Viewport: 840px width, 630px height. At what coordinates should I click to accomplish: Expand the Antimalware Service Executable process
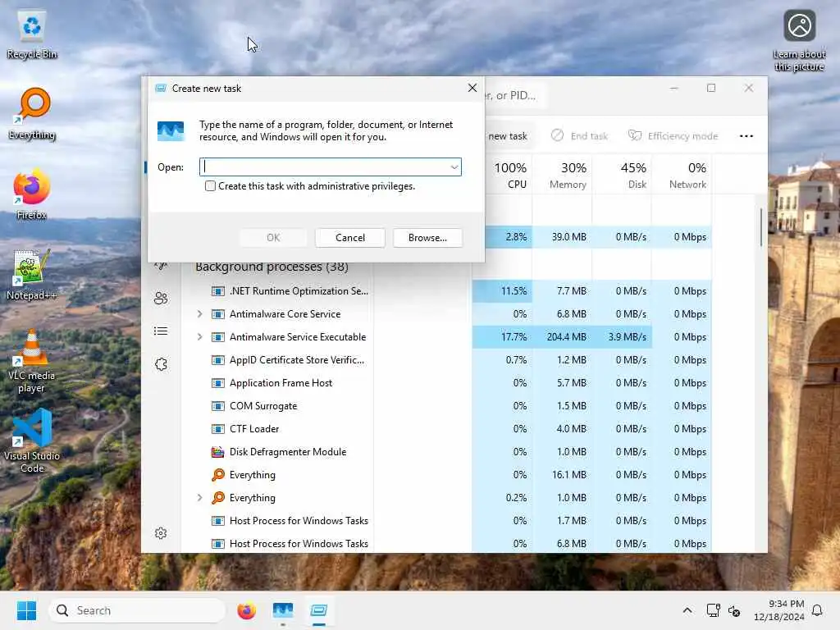(200, 337)
